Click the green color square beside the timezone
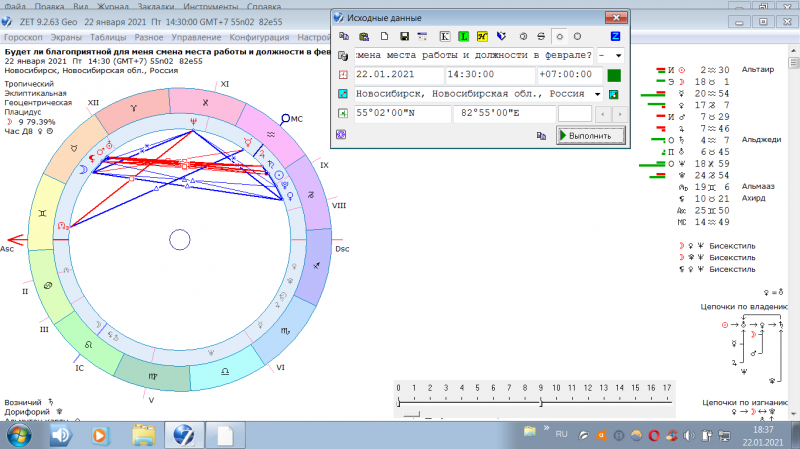This screenshot has height=449, width=800. pos(614,75)
